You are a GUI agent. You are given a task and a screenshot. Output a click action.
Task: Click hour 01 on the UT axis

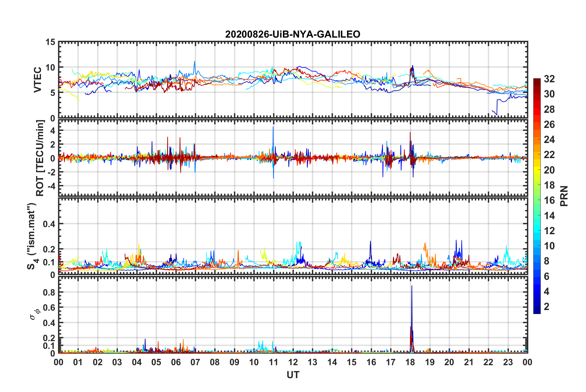(78, 362)
